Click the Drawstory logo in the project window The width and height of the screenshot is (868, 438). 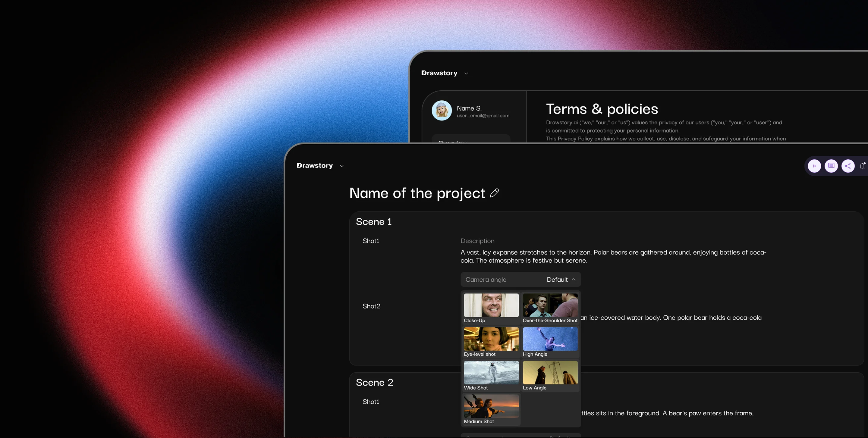coord(315,166)
